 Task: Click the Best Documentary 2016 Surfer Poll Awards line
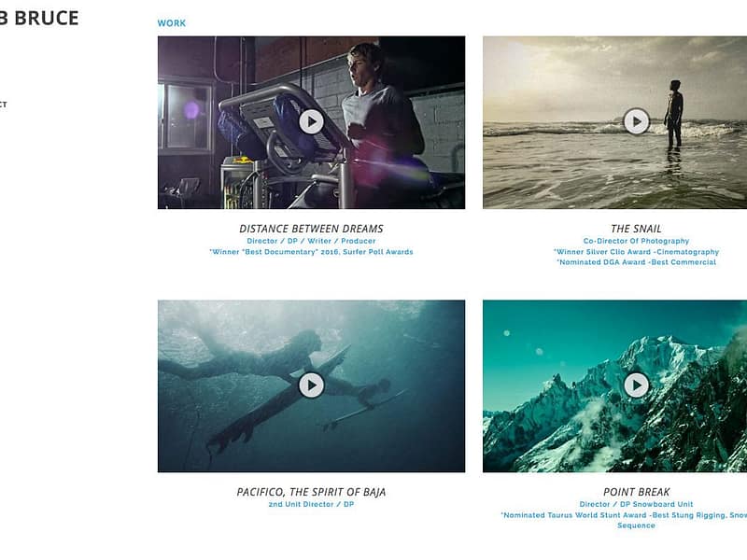coord(311,252)
